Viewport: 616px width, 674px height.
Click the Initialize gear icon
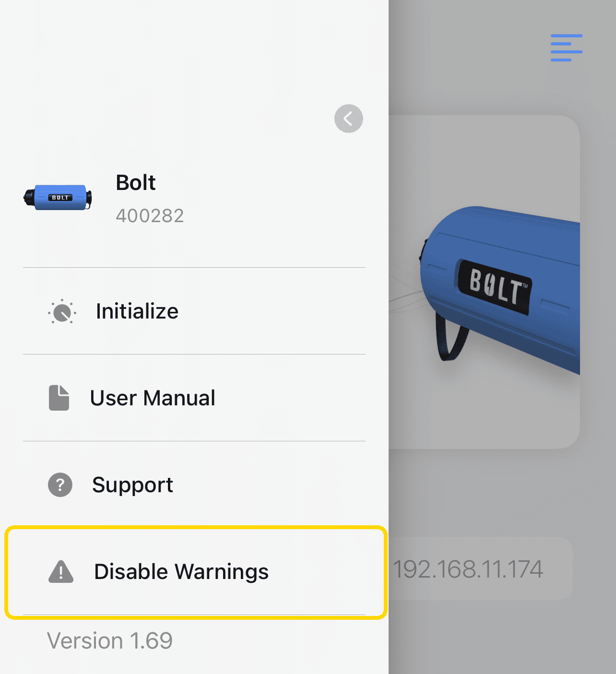(62, 312)
